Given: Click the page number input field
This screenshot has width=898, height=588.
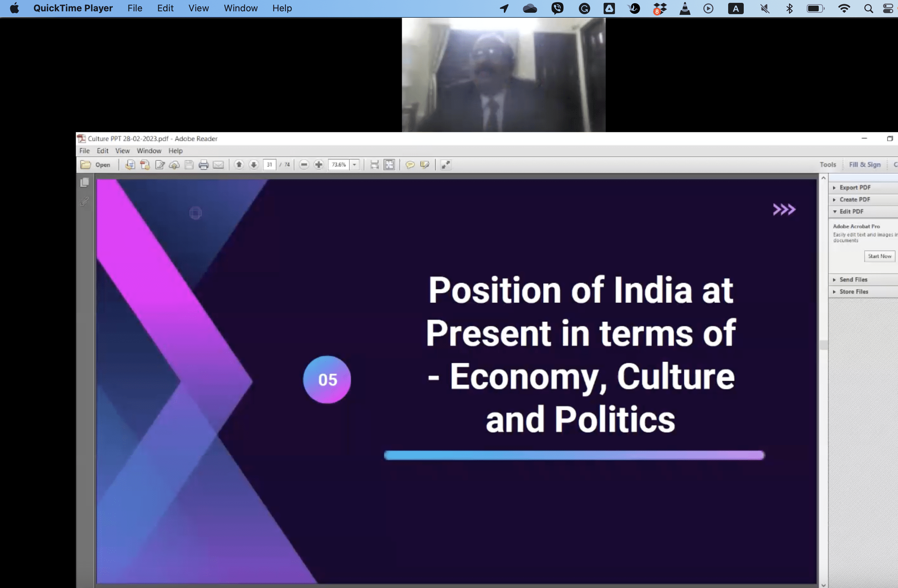Looking at the screenshot, I should 269,165.
